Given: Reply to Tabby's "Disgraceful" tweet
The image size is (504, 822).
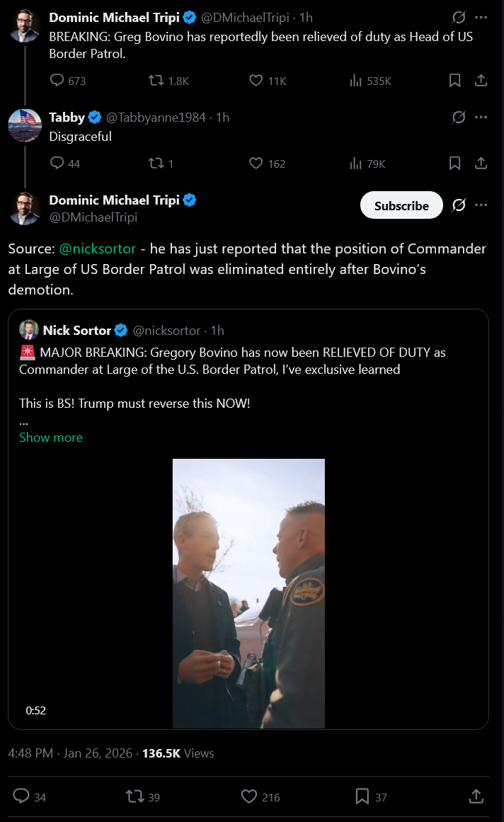Looking at the screenshot, I should click(x=58, y=164).
